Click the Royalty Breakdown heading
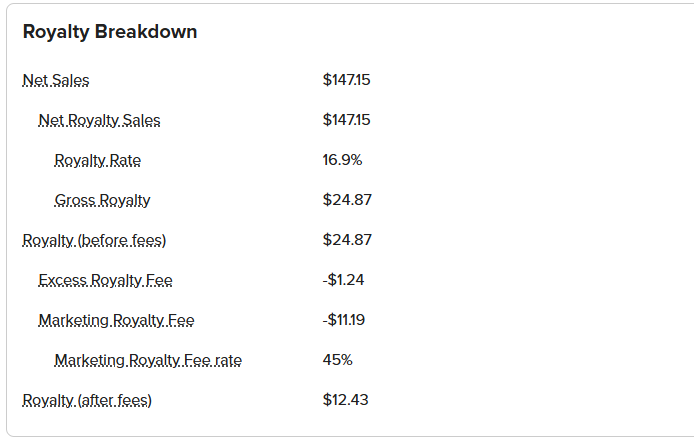Viewport: 694px width, 437px height. (110, 32)
